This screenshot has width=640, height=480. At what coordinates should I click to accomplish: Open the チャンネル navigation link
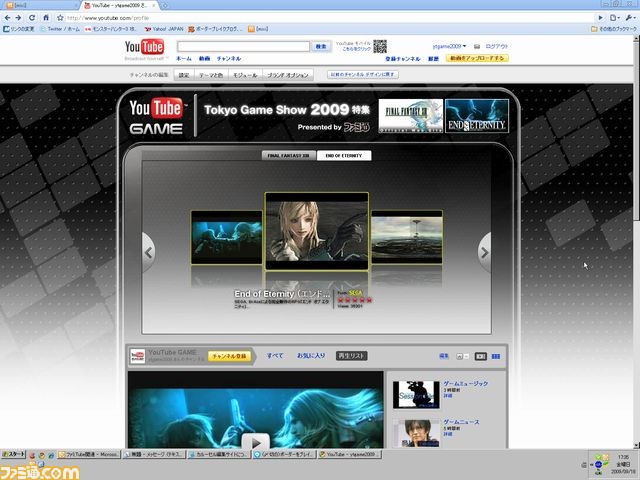pos(229,59)
